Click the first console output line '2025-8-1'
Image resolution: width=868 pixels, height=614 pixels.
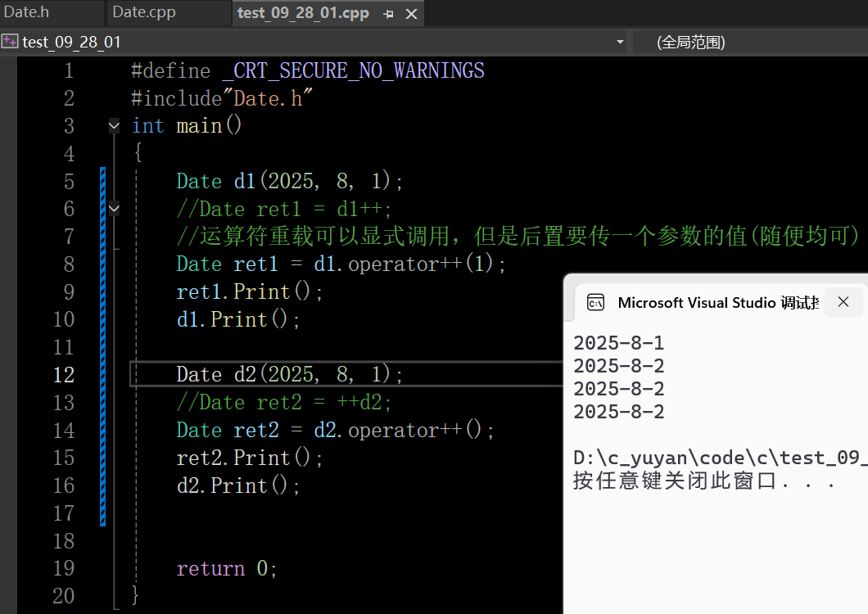coord(618,343)
